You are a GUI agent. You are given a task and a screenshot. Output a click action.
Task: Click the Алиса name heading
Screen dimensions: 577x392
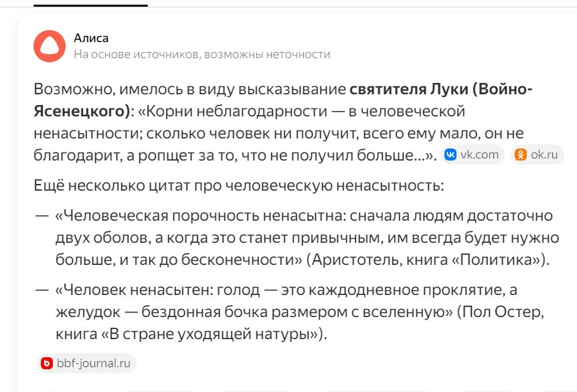click(90, 38)
